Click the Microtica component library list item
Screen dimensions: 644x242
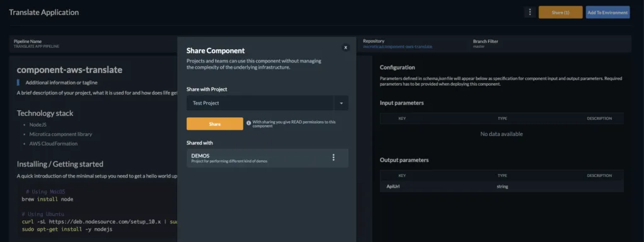pos(61,134)
